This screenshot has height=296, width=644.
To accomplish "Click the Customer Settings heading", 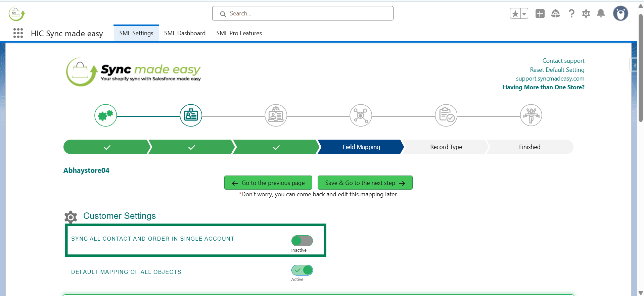I will point(120,216).
